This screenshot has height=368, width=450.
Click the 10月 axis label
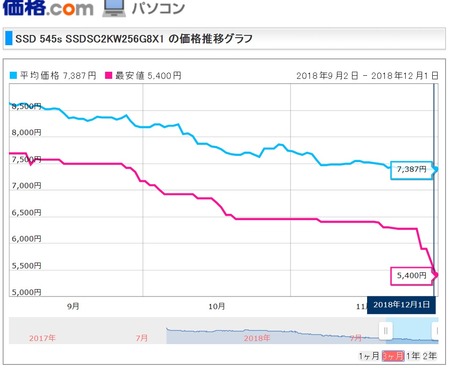(217, 306)
